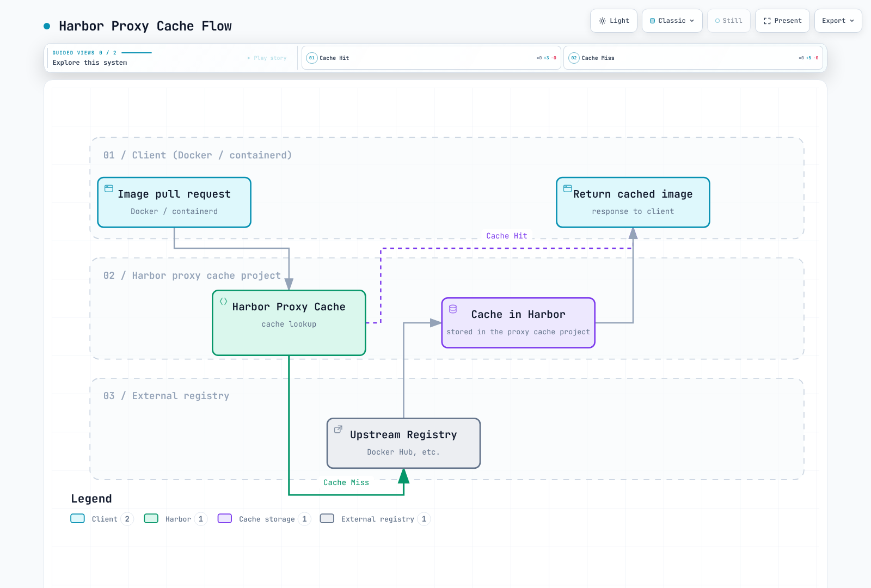This screenshot has width=871, height=588.
Task: Click the '01 / Client (Docker / containerd)' lane title
Action: tap(198, 155)
